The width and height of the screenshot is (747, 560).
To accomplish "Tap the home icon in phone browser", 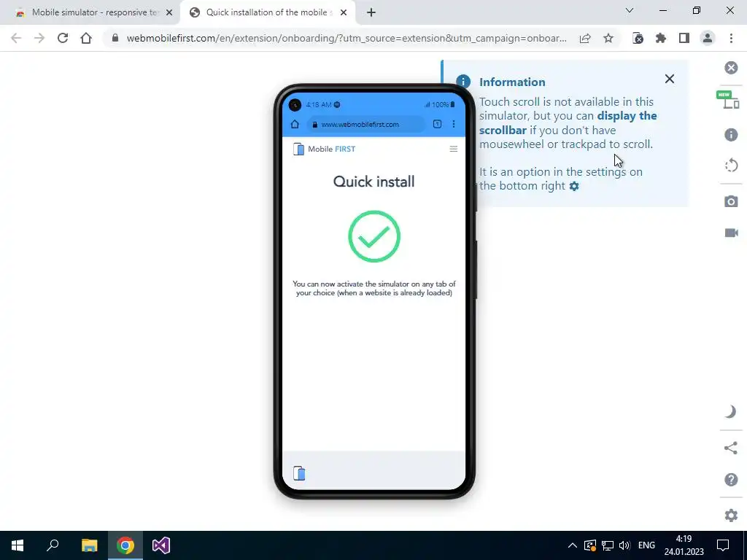I will (x=295, y=124).
